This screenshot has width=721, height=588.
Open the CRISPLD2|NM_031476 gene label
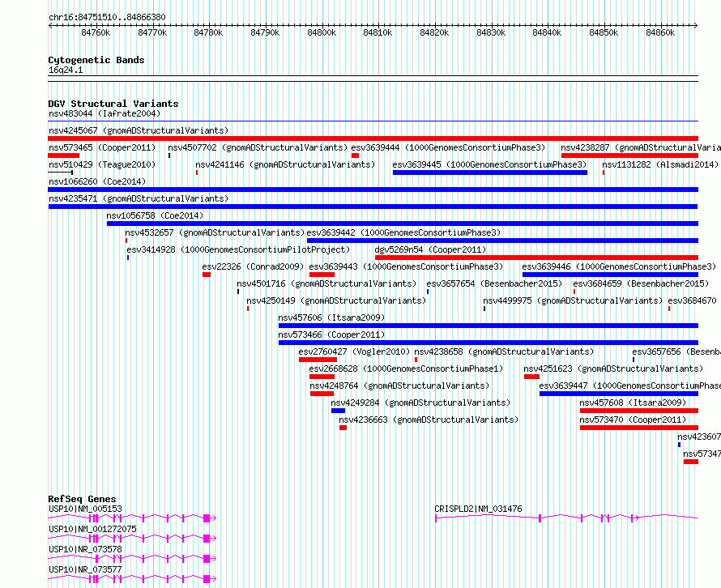478,509
